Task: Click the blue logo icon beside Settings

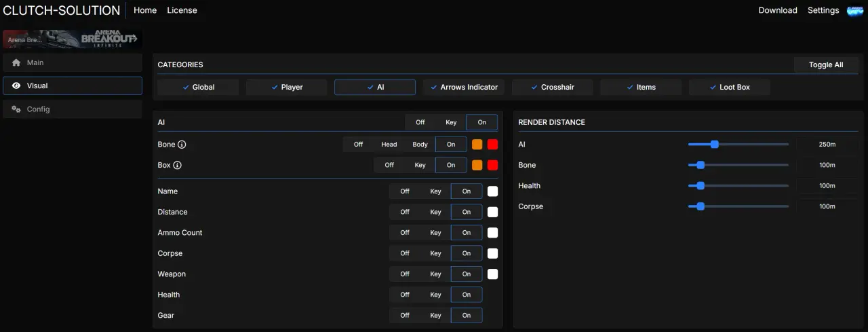Action: (x=854, y=10)
